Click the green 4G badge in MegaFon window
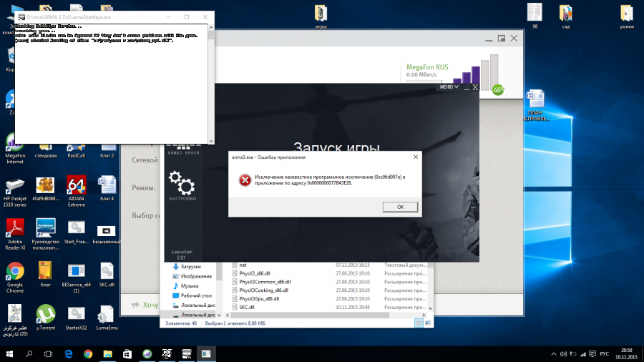644x362 pixels. click(498, 90)
